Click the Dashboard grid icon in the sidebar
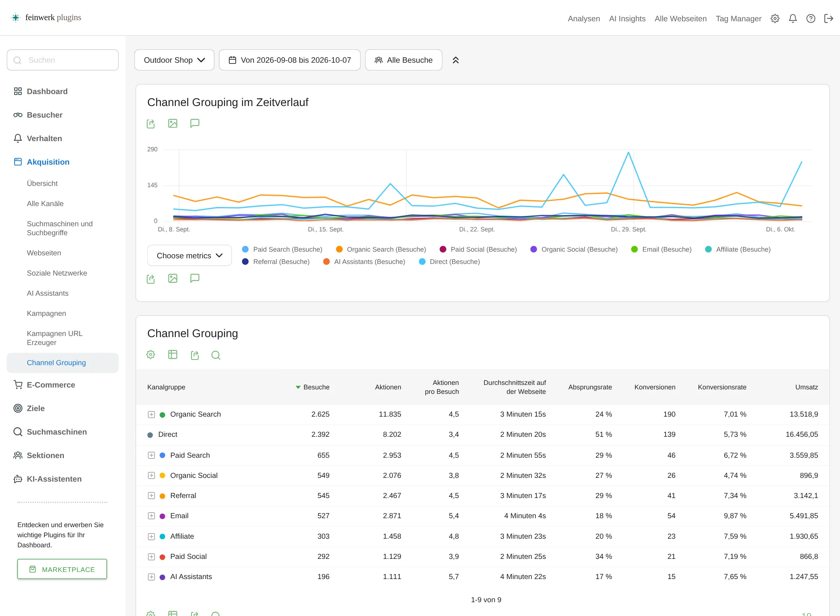The image size is (840, 616). (18, 91)
